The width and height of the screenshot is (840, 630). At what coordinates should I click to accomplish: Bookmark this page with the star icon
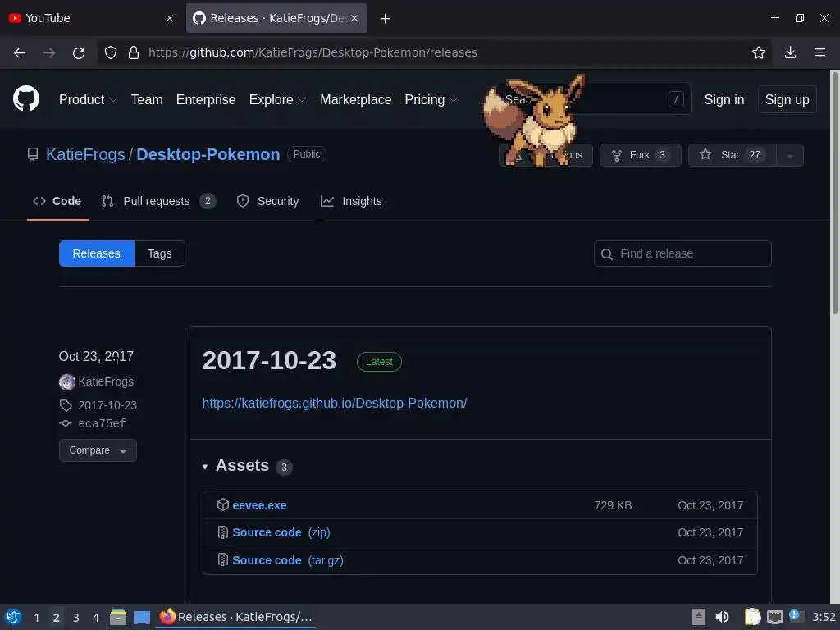[x=759, y=52]
